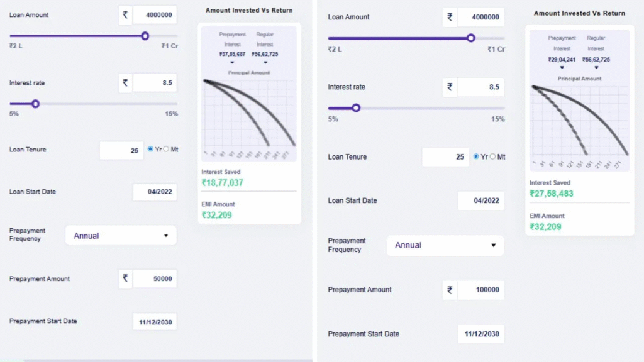Click the ₹18,77,037 Interest Saved value
The image size is (644, 362).
coord(222,183)
